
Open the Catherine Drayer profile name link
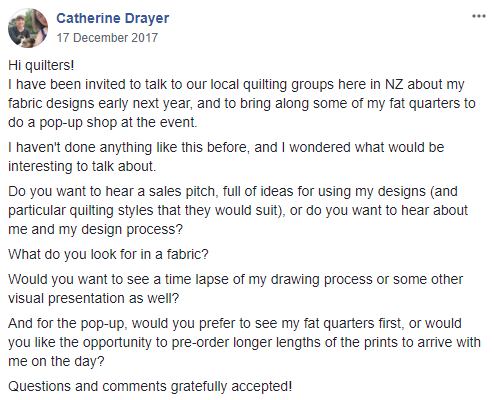(113, 18)
